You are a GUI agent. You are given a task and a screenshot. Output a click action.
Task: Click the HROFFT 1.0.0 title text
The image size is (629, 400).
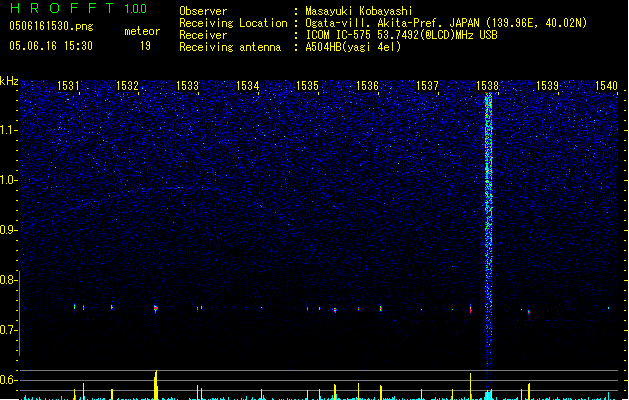[78, 8]
